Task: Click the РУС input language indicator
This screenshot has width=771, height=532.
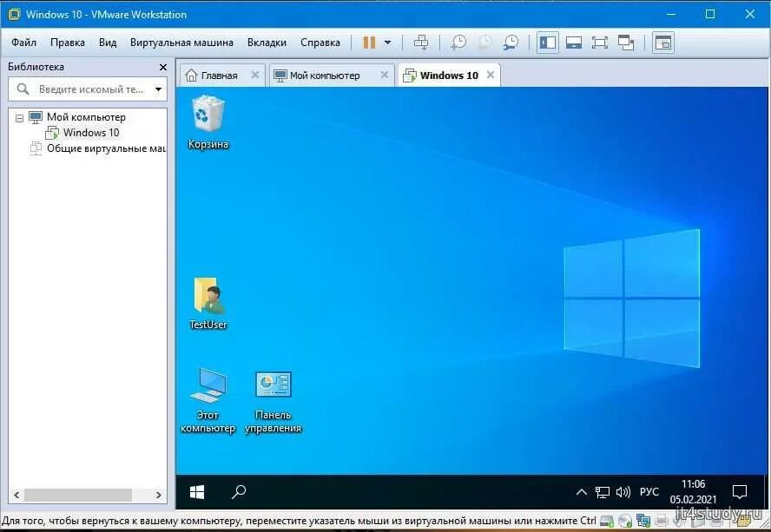Action: point(649,492)
